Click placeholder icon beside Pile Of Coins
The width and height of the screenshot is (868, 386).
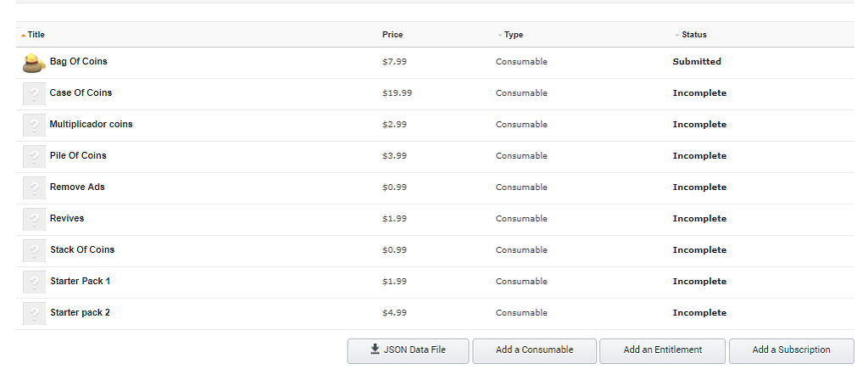pos(34,157)
